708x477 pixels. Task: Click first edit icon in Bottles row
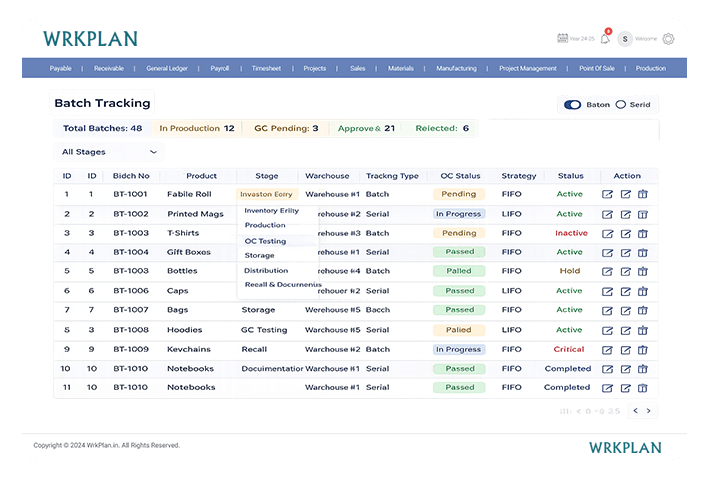click(x=607, y=271)
